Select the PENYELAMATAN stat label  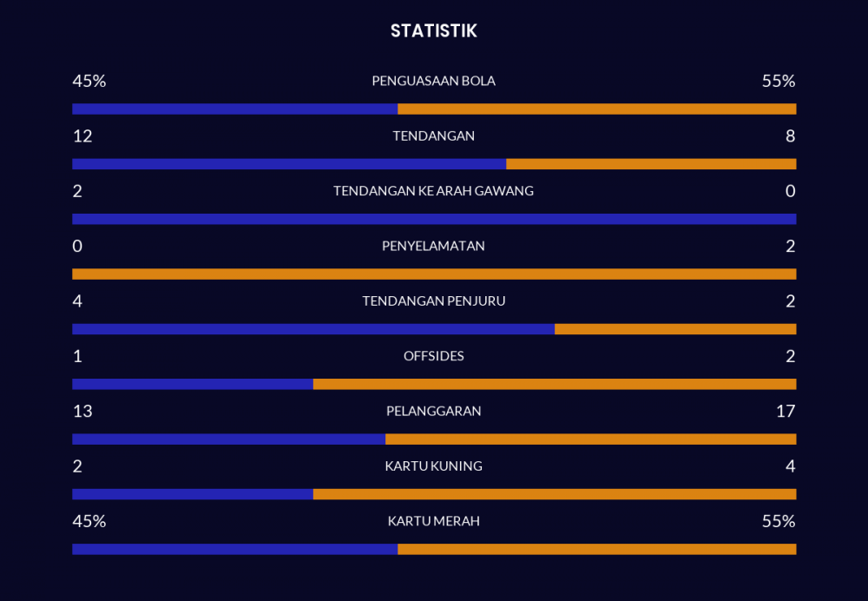click(x=433, y=246)
